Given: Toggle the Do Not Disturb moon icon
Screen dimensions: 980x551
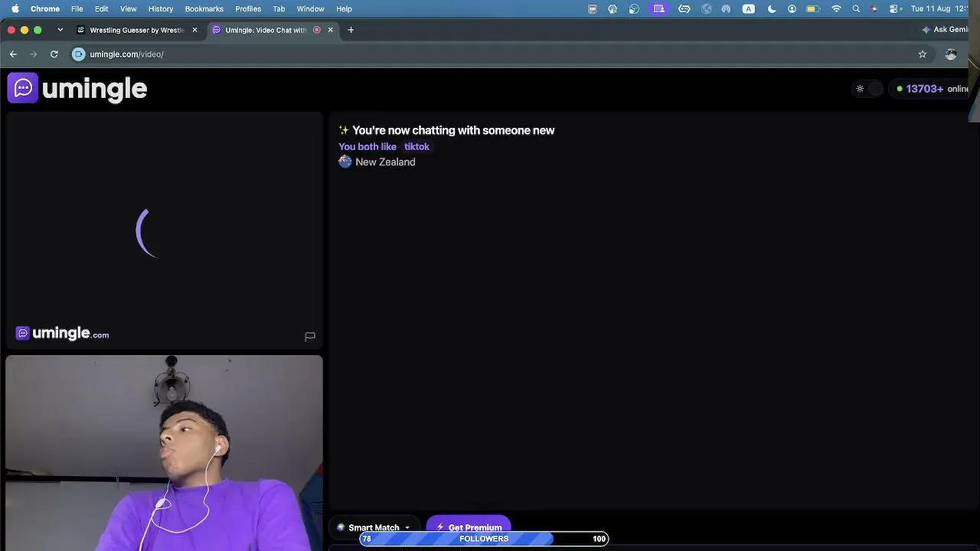Looking at the screenshot, I should 772,8.
